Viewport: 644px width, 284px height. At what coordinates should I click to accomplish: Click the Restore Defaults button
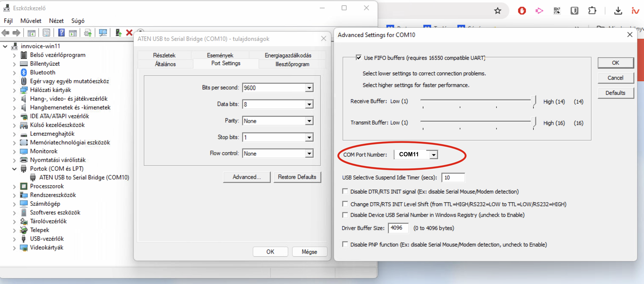click(297, 177)
